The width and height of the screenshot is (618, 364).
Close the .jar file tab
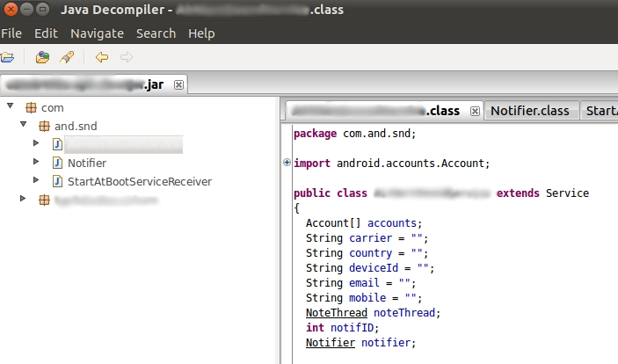pos(178,85)
